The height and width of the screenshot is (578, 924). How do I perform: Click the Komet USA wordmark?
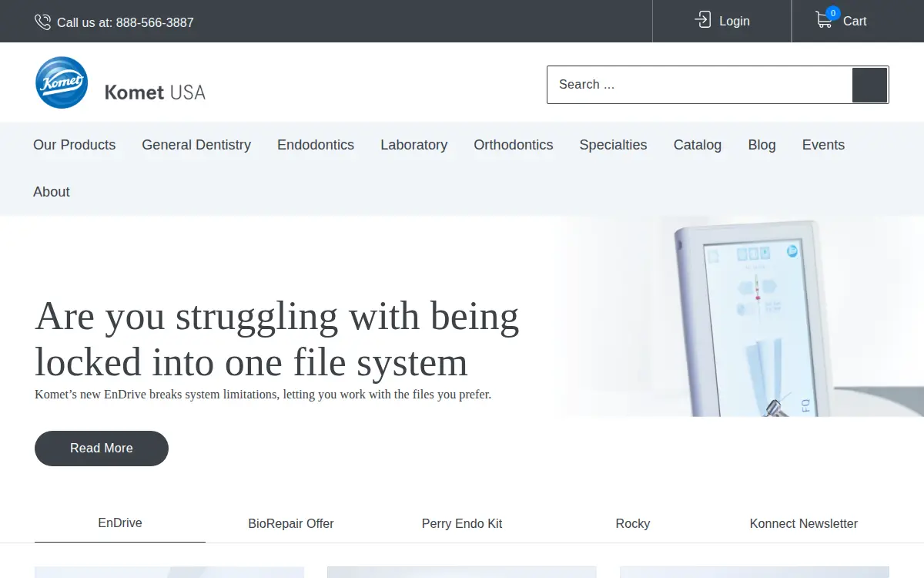155,92
